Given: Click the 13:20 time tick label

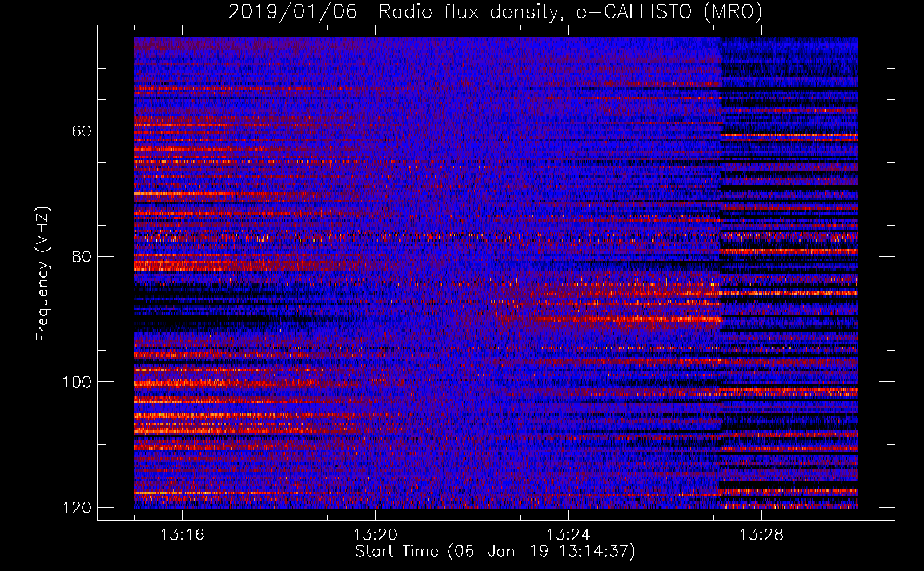Looking at the screenshot, I should (x=375, y=535).
